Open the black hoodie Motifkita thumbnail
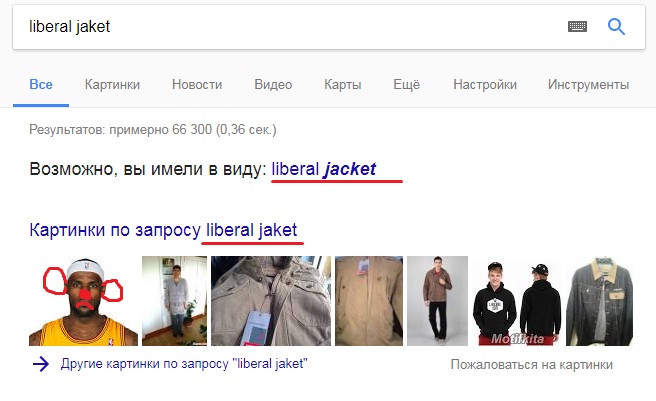 (x=517, y=301)
